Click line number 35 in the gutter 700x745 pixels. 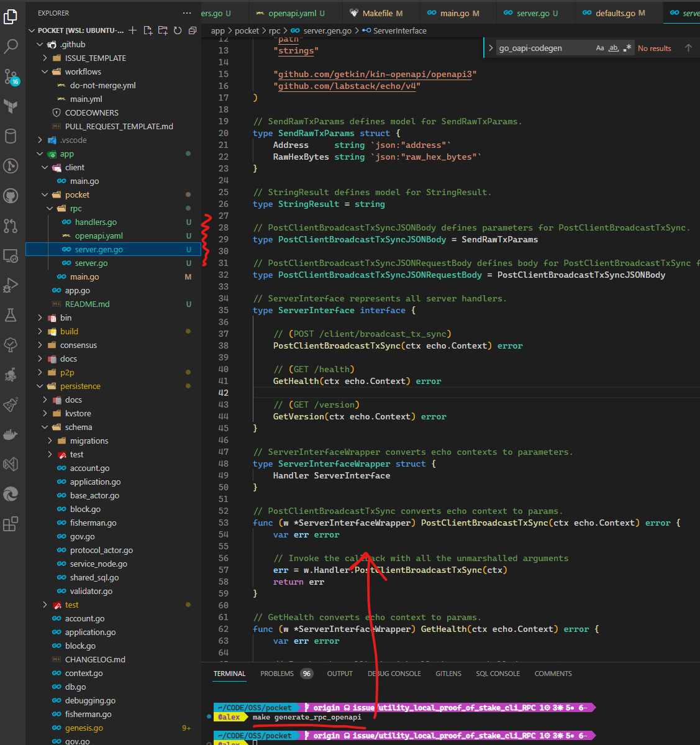click(x=223, y=310)
